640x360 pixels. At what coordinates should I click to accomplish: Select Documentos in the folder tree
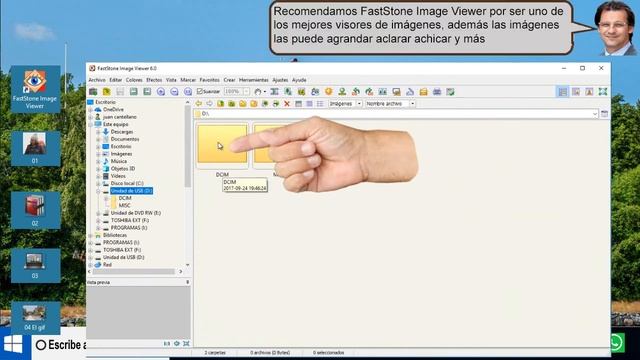(125, 139)
